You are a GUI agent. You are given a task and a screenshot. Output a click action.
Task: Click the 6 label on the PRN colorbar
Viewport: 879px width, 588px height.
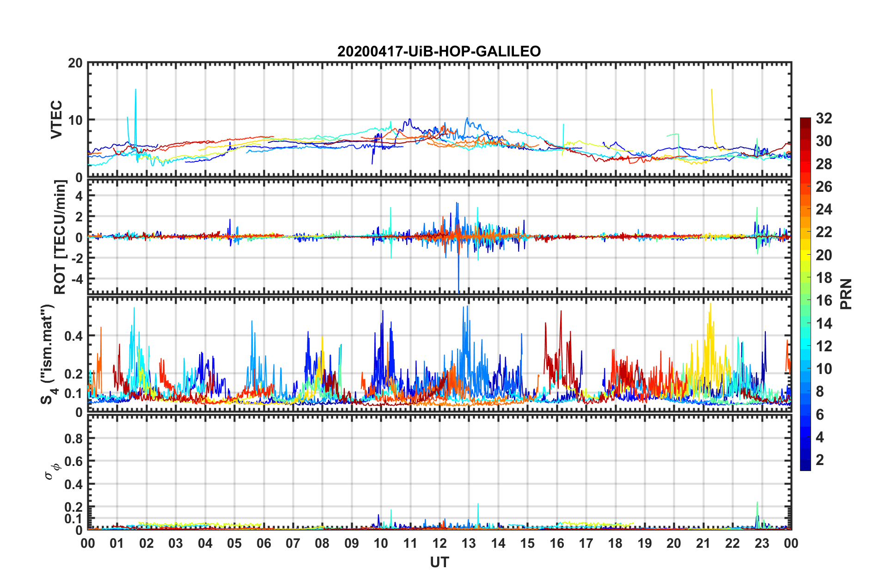coord(820,414)
